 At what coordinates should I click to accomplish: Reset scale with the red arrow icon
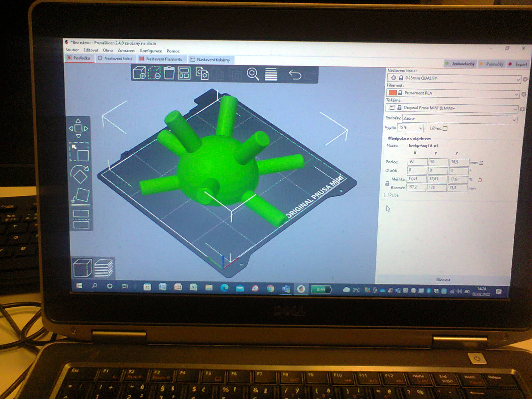(x=480, y=180)
